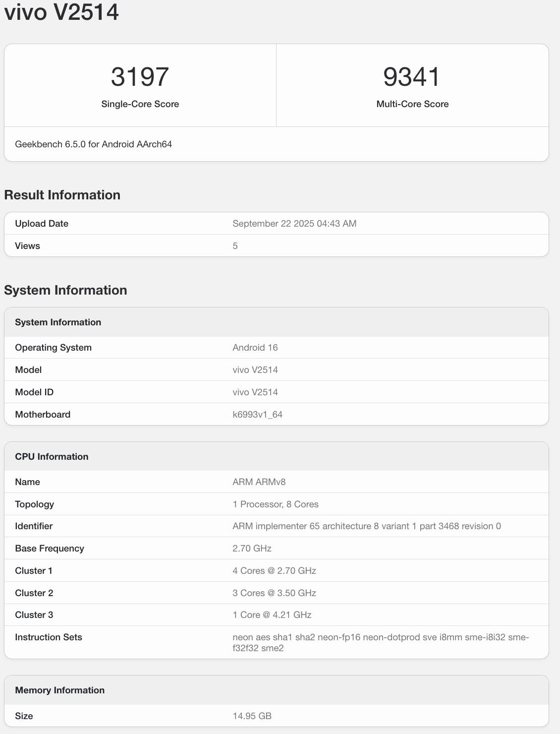Select the motherboard value k6993v1_64
Screen dimensions: 560x734
click(x=257, y=415)
